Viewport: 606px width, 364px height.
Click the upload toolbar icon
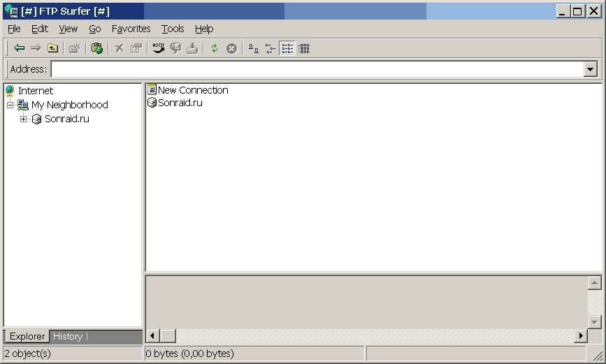coord(175,48)
